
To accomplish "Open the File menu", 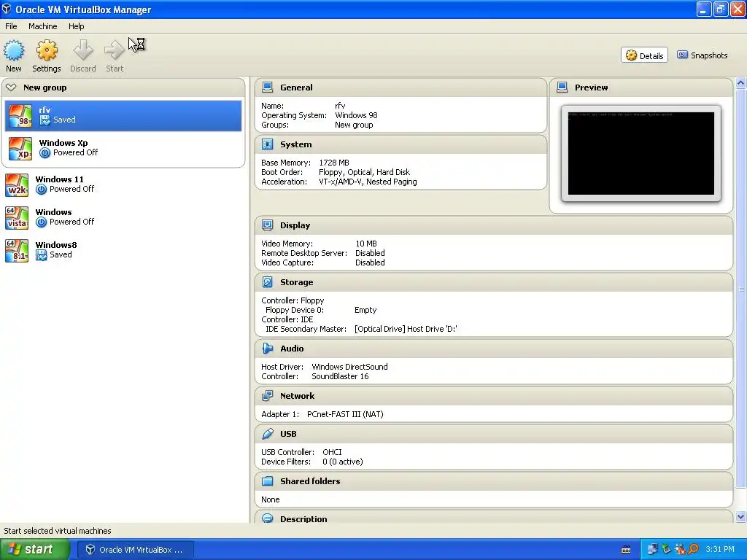I will (11, 26).
